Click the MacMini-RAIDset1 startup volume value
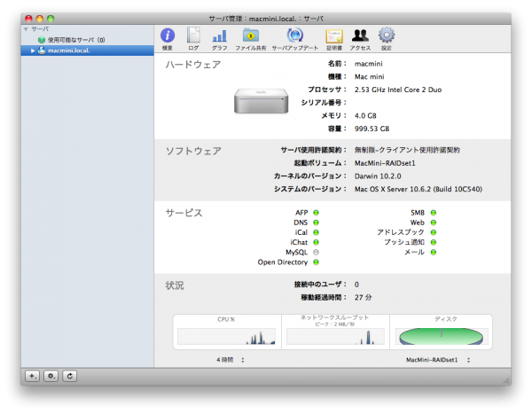The height and width of the screenshot is (414, 532). coord(385,163)
